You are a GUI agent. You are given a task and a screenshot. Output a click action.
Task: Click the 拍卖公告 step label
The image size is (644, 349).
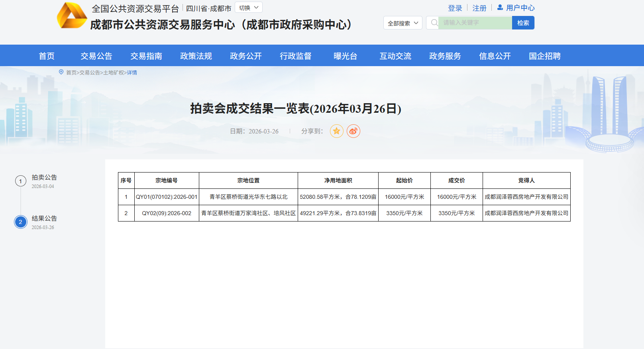44,177
